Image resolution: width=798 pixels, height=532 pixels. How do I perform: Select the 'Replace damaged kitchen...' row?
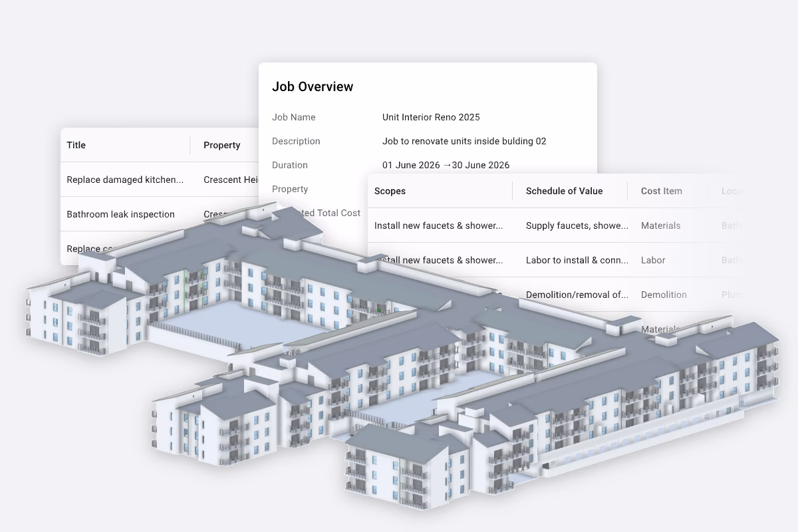coord(160,180)
